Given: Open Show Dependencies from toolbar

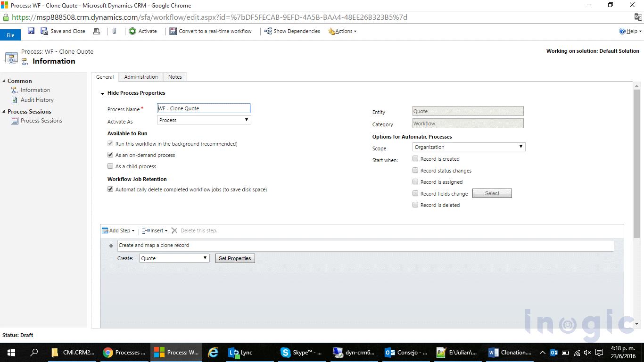Looking at the screenshot, I should click(292, 31).
